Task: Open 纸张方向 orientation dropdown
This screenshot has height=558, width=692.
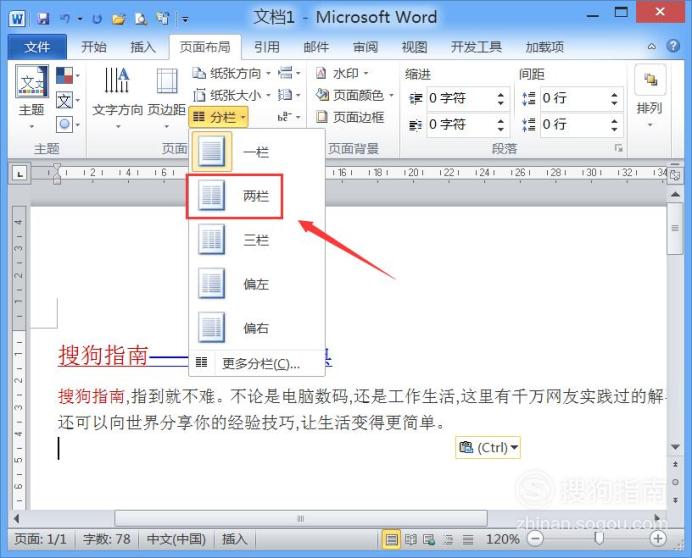Action: [x=231, y=73]
